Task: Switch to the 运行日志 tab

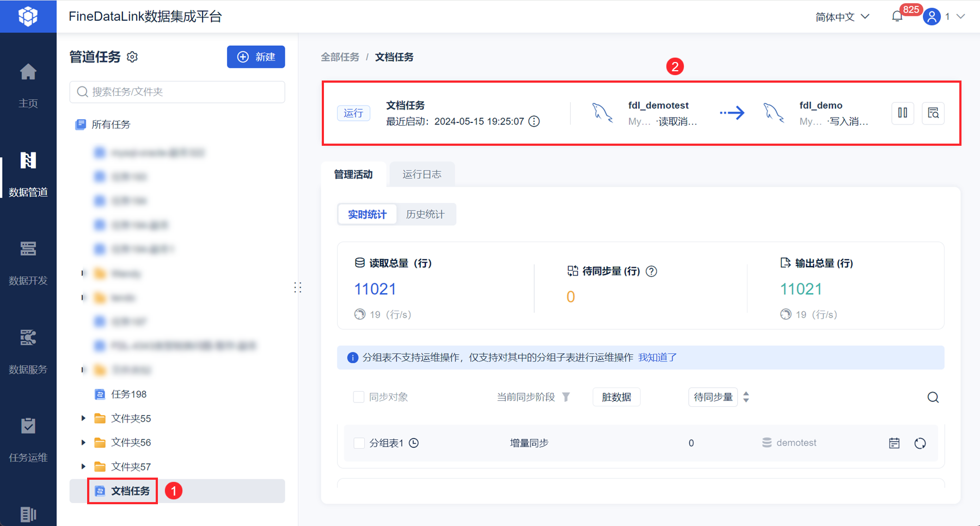Action: 421,175
